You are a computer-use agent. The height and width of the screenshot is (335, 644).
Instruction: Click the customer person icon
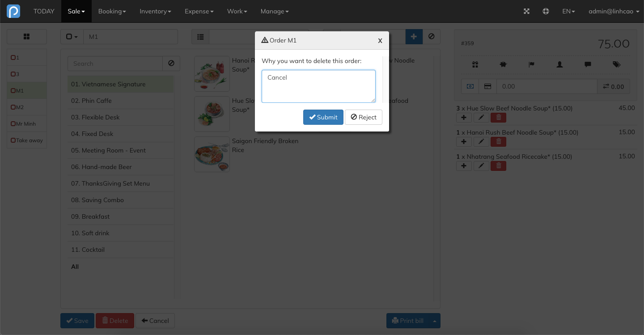559,64
